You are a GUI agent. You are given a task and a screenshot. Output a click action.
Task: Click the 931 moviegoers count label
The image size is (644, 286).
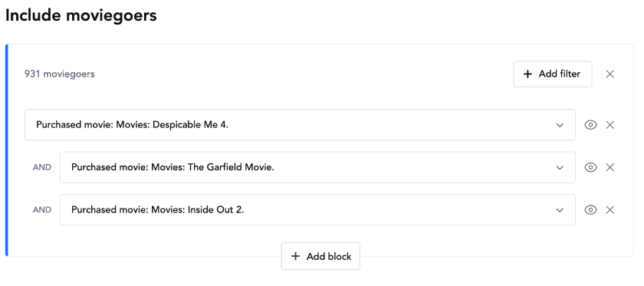pos(60,74)
